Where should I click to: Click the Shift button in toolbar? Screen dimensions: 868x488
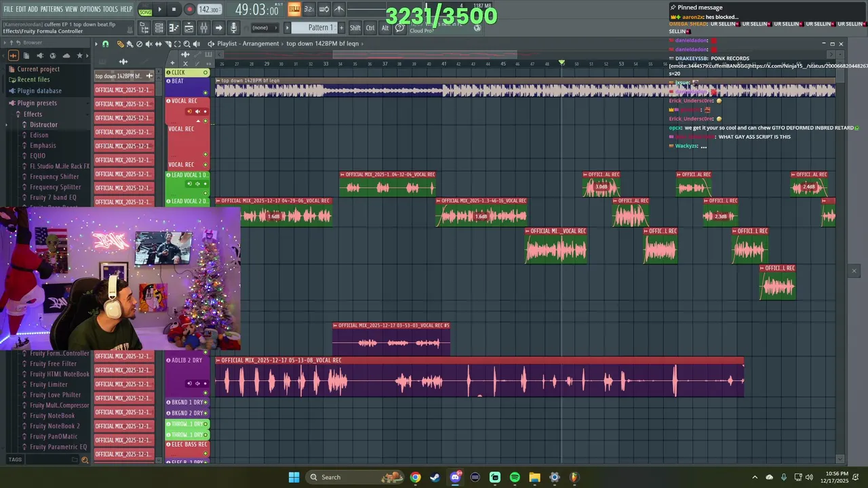[355, 28]
